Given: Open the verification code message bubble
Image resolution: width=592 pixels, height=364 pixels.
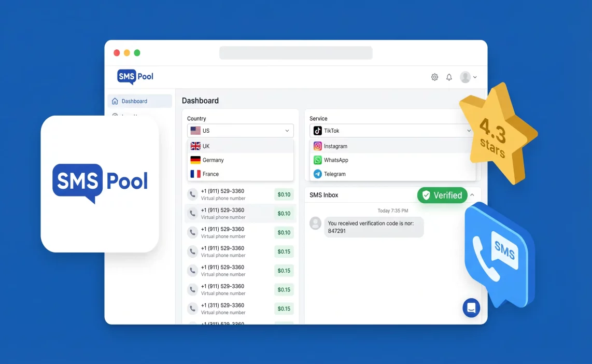Looking at the screenshot, I should pos(374,227).
